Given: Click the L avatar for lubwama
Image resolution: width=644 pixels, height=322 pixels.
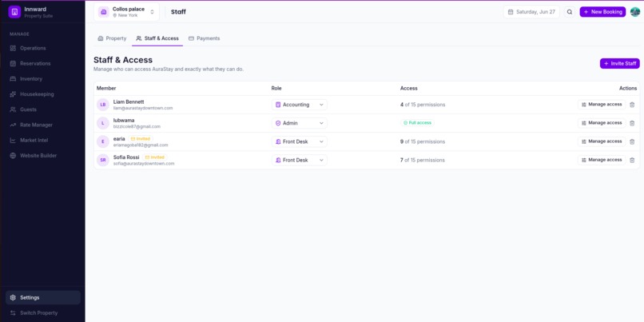Looking at the screenshot, I should 103,123.
